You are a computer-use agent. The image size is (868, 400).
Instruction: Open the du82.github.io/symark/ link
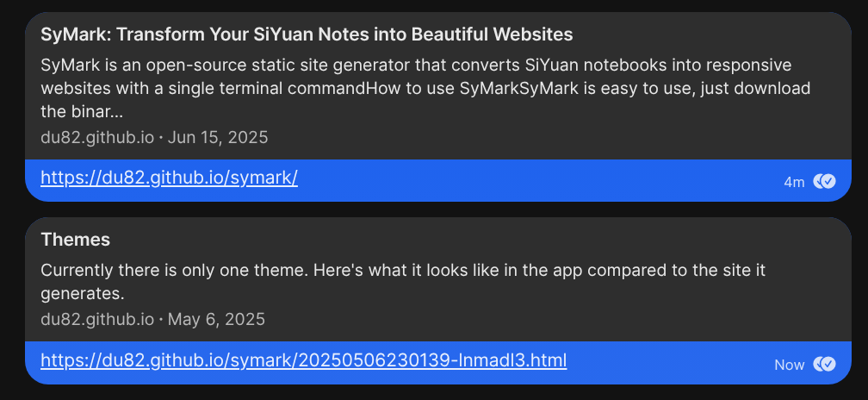170,178
